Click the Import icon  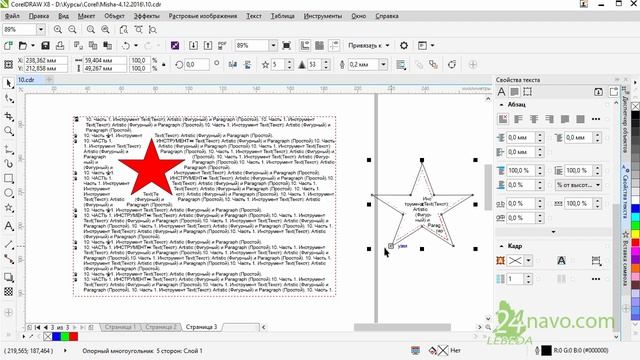[193, 46]
